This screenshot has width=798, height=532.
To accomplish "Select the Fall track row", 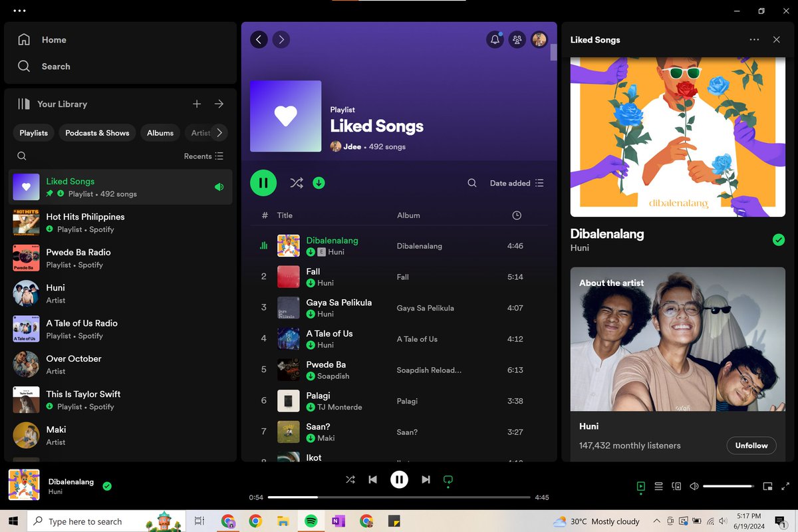I will [399, 277].
